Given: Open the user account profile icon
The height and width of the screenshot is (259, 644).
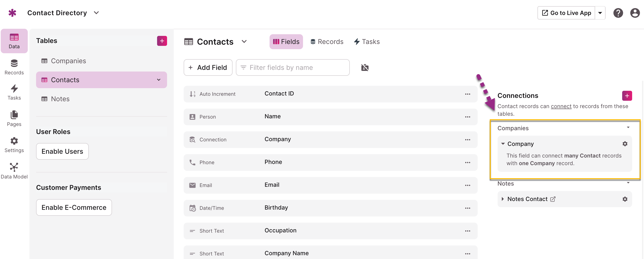Looking at the screenshot, I should [x=635, y=13].
